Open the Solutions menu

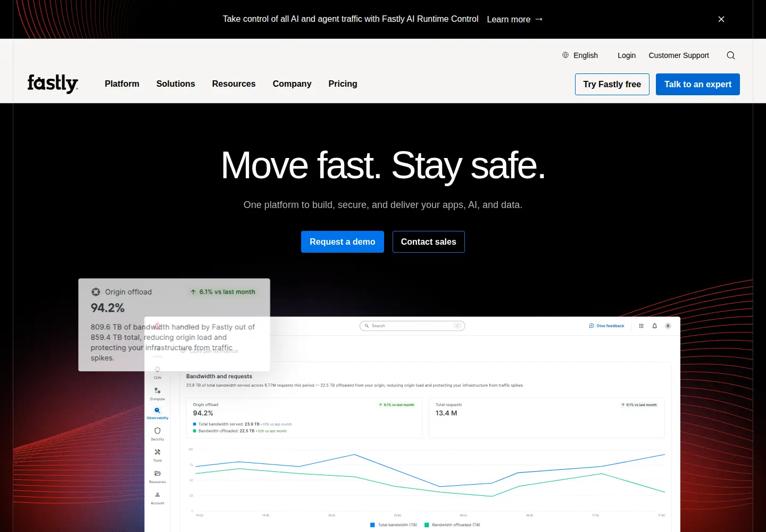[176, 84]
